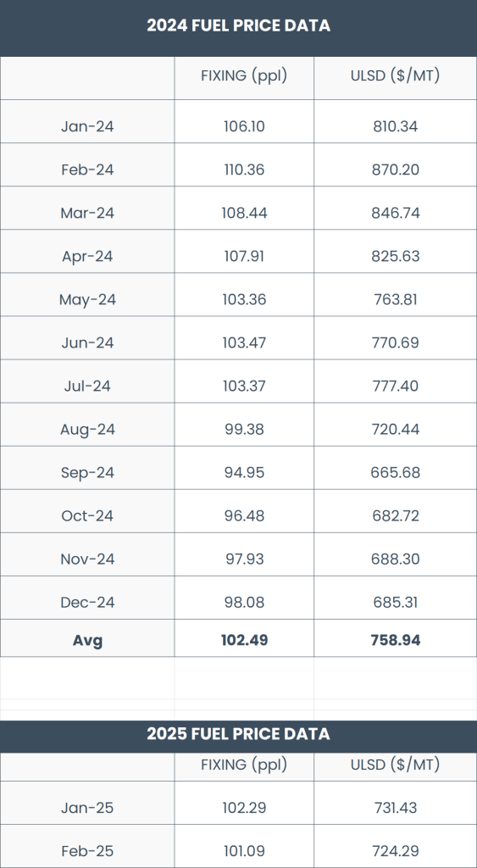Select the Avg fixing value 102.49
Viewport: 477px width, 868px height.
point(244,641)
